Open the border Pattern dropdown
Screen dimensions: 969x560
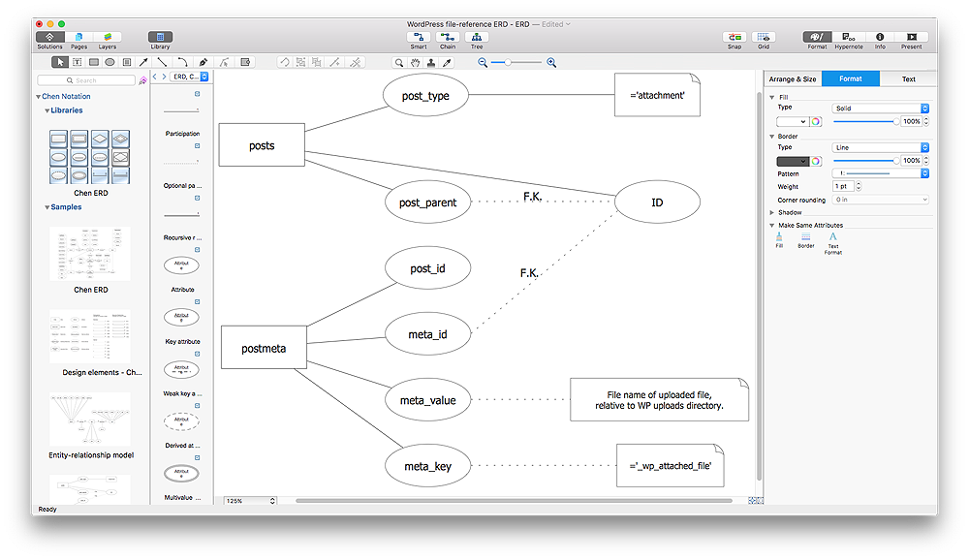[x=881, y=173]
